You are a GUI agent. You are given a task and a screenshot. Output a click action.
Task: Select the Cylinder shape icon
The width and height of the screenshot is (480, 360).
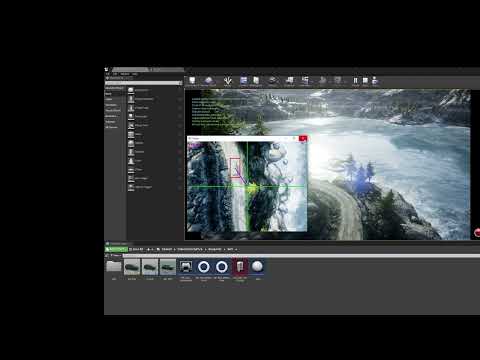click(131, 152)
